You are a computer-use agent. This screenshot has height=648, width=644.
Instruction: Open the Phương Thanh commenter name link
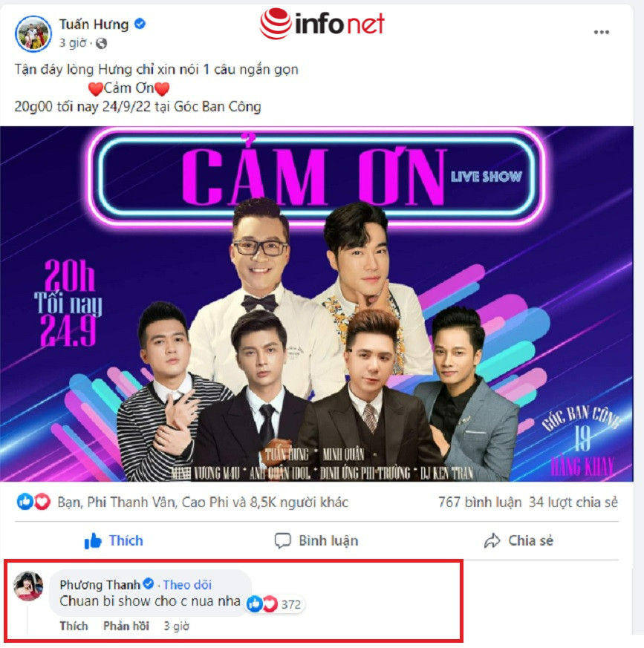pyautogui.click(x=100, y=585)
